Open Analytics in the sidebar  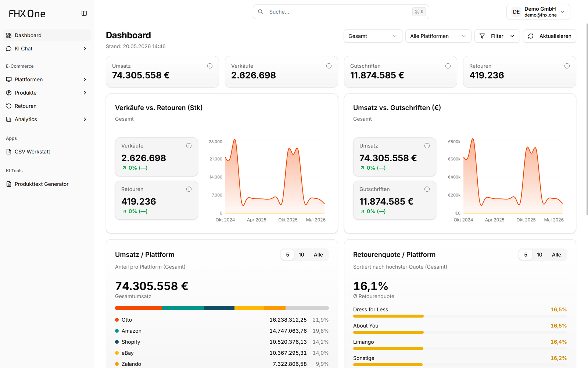pos(47,119)
